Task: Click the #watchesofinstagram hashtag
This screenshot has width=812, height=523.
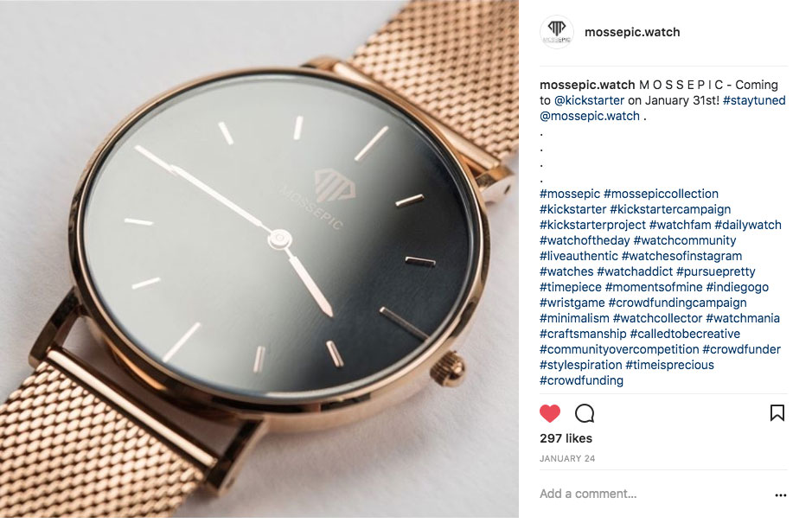Action: pos(681,256)
